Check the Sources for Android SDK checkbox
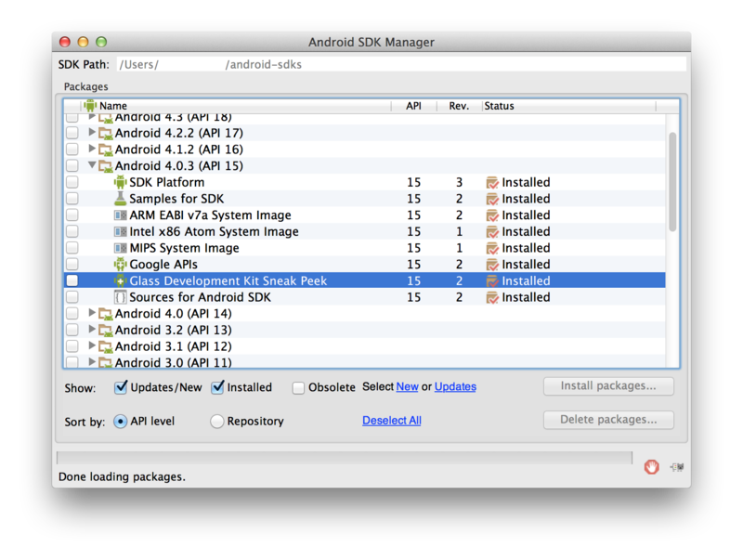This screenshot has width=743, height=560. [72, 297]
